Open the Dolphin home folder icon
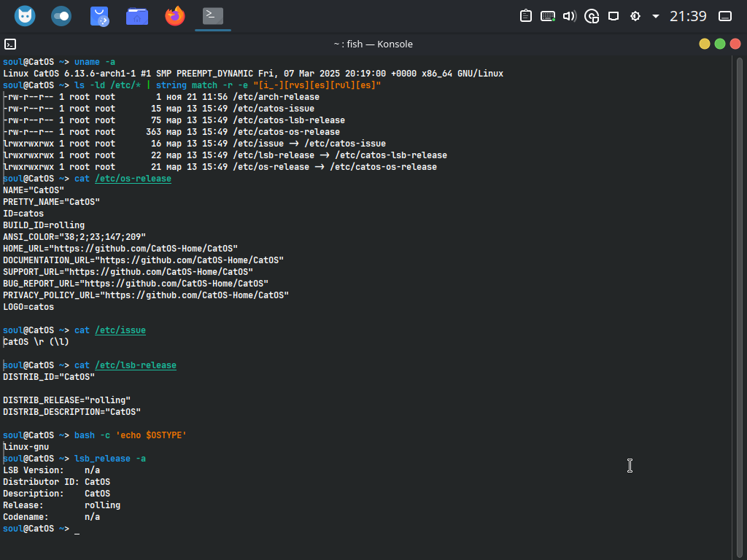747x560 pixels. 137,16
